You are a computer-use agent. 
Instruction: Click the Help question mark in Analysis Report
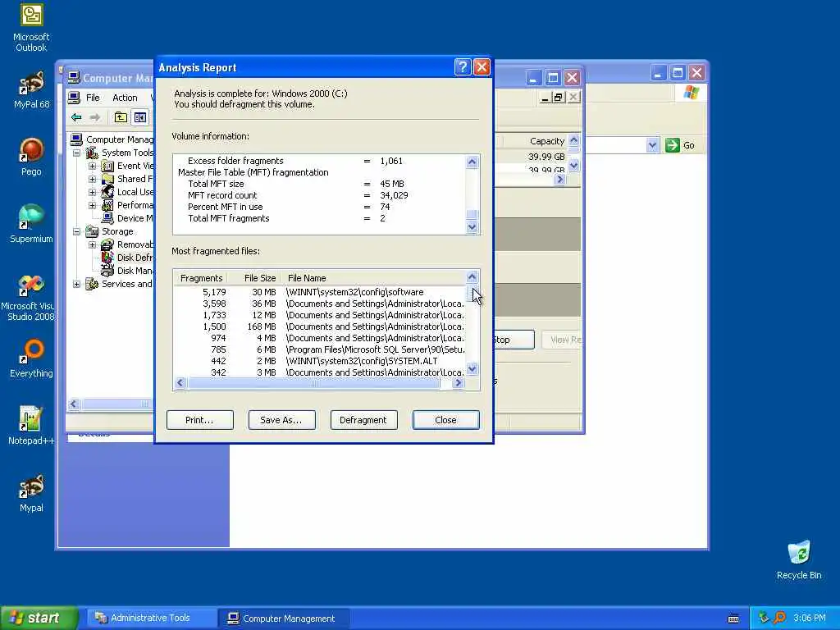[x=463, y=67]
